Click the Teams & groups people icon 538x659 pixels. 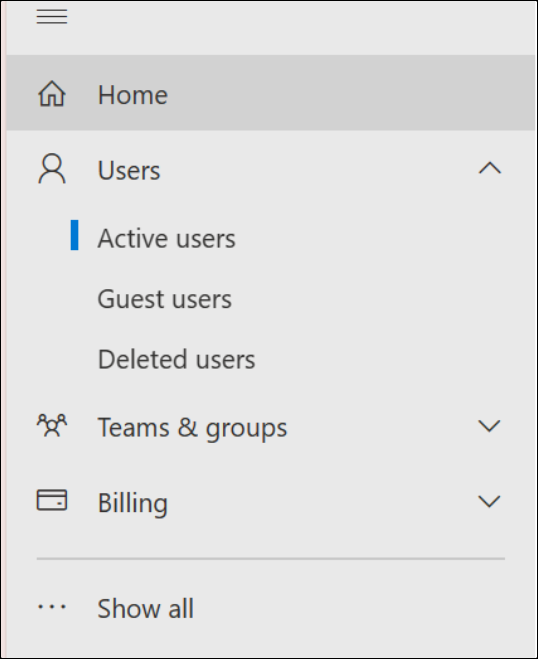coord(52,425)
